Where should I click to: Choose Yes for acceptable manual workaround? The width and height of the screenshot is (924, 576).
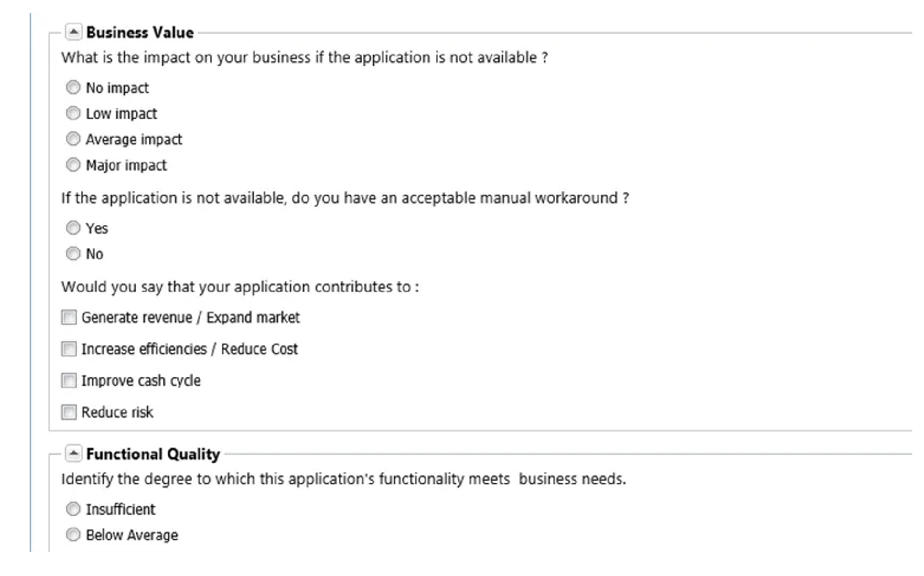pyautogui.click(x=73, y=228)
